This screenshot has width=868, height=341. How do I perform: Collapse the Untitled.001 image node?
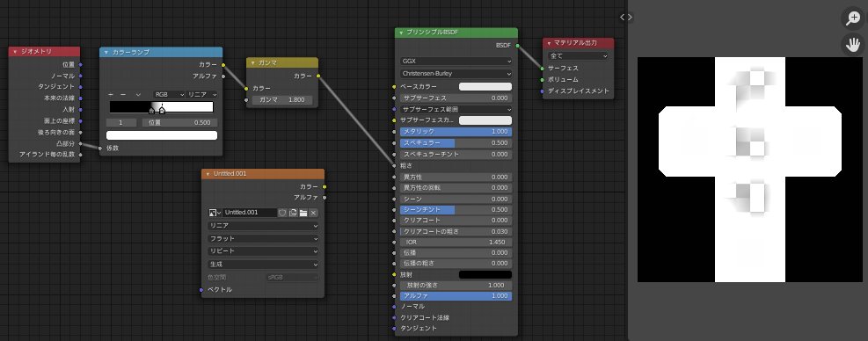pos(208,174)
